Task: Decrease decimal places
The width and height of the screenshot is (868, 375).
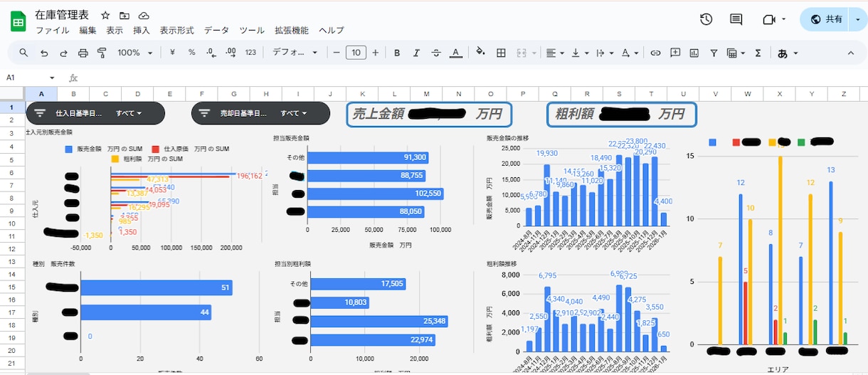Action: [x=211, y=53]
